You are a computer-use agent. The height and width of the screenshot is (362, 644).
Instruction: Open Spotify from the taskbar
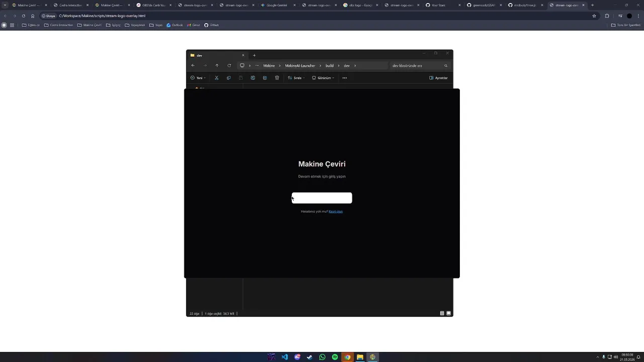[x=335, y=357]
